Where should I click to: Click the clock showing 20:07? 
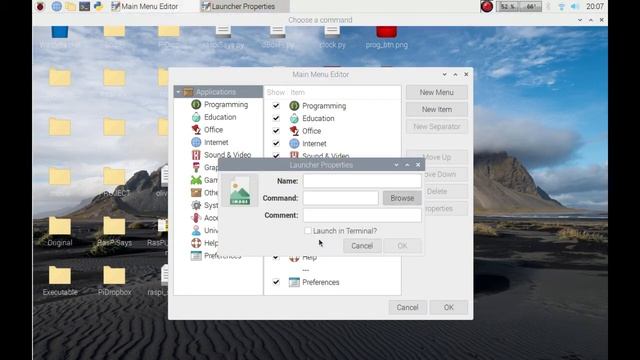(x=595, y=7)
